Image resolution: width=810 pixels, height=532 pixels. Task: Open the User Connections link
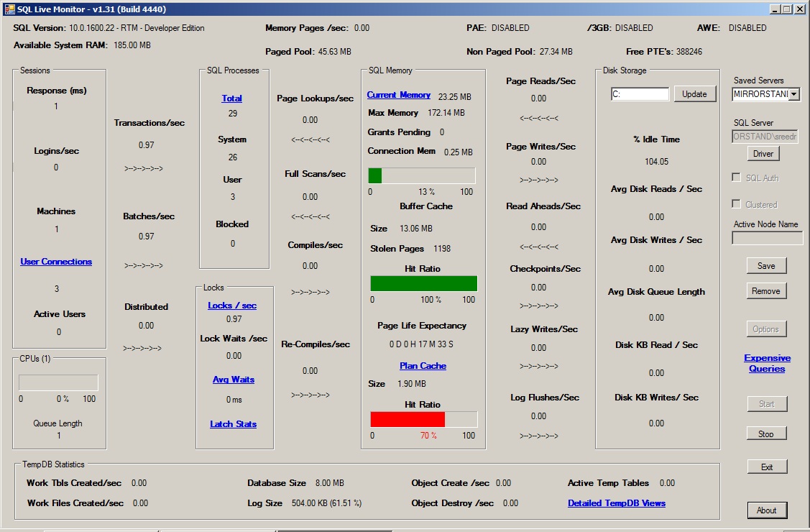coord(56,262)
